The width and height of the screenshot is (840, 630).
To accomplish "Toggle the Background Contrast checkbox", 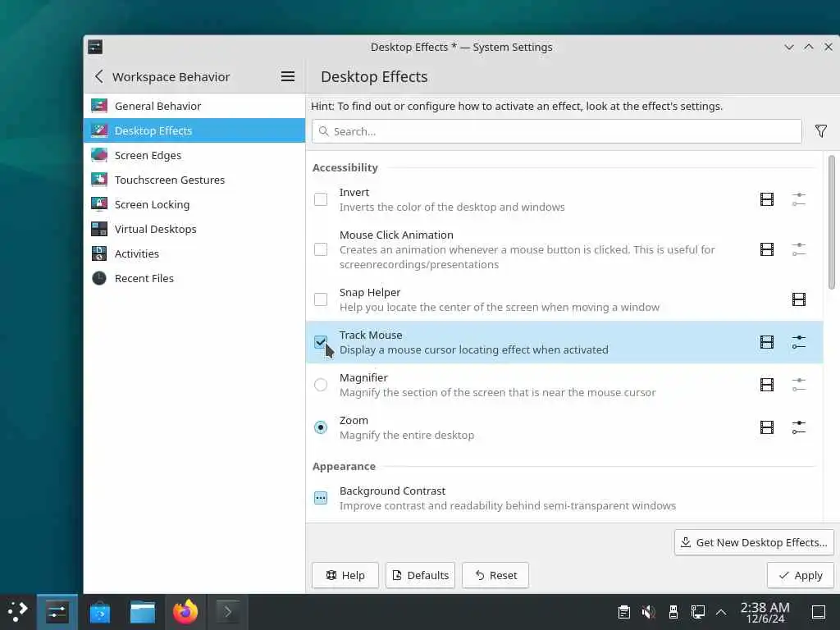I will pyautogui.click(x=321, y=498).
